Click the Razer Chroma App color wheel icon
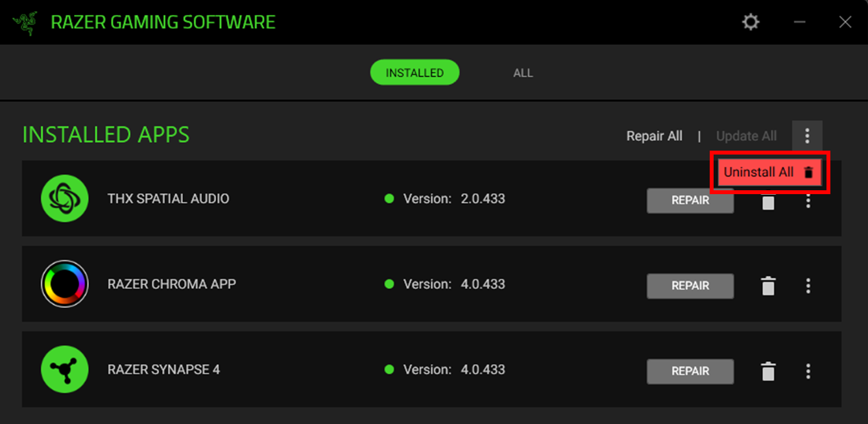 tap(65, 284)
